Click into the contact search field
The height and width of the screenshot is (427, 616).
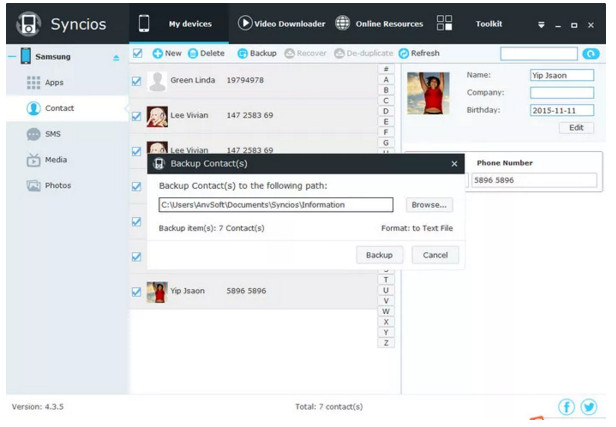(539, 54)
